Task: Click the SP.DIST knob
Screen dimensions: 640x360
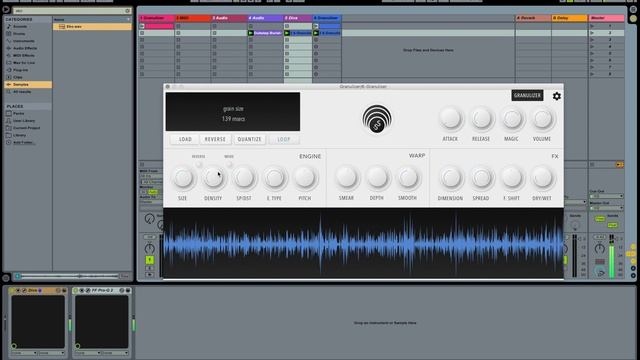Action: [244, 178]
